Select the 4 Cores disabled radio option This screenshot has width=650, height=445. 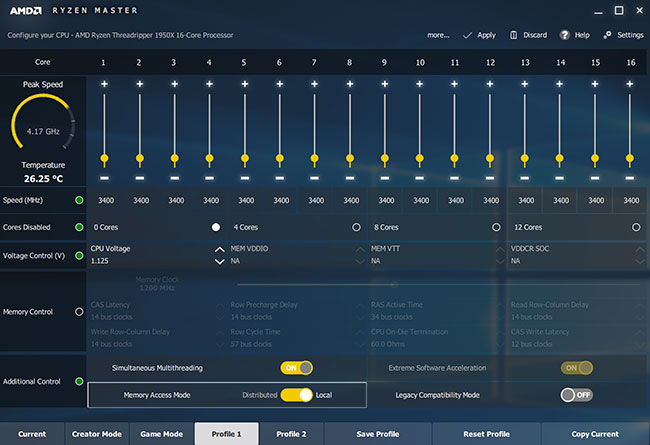356,227
